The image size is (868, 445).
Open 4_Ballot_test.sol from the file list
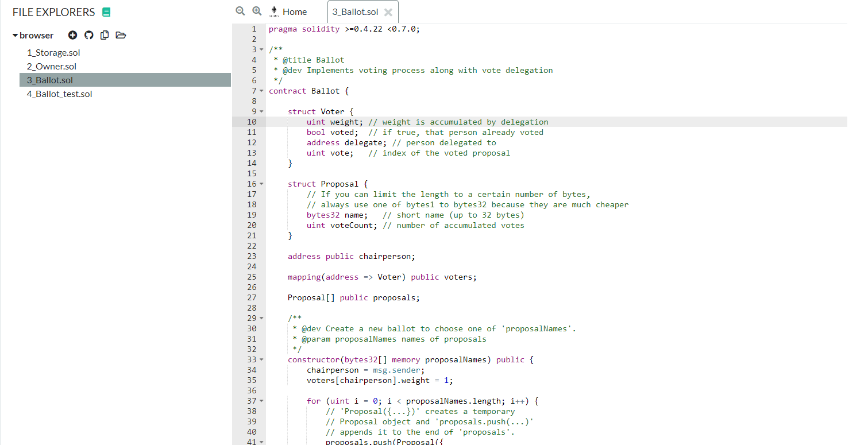59,94
